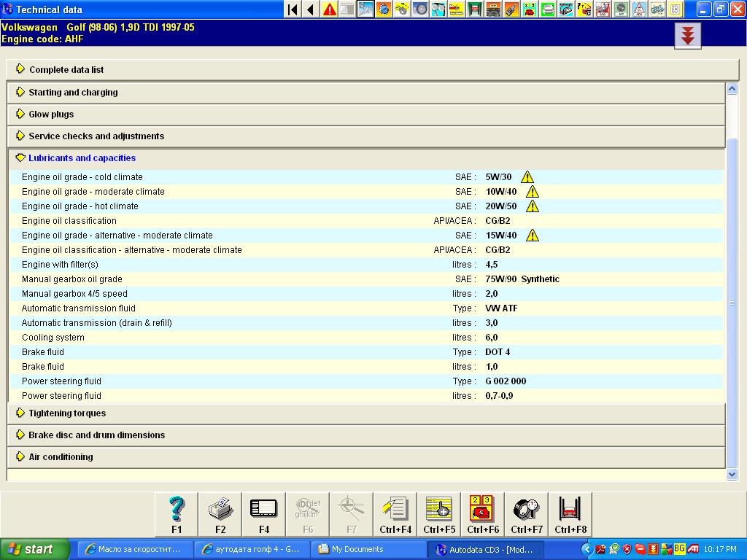Screen dimensions: 747x560
Task: Expand the Tightening torques section
Action: pos(67,413)
